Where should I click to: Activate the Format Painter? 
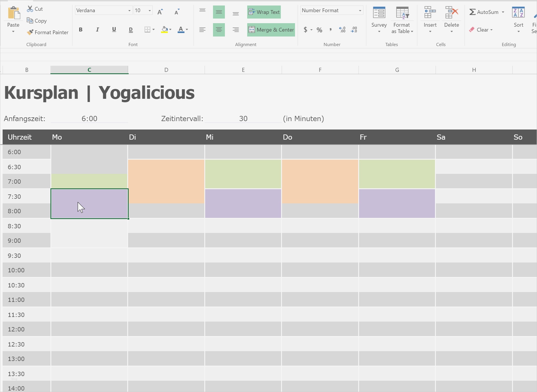tap(47, 32)
